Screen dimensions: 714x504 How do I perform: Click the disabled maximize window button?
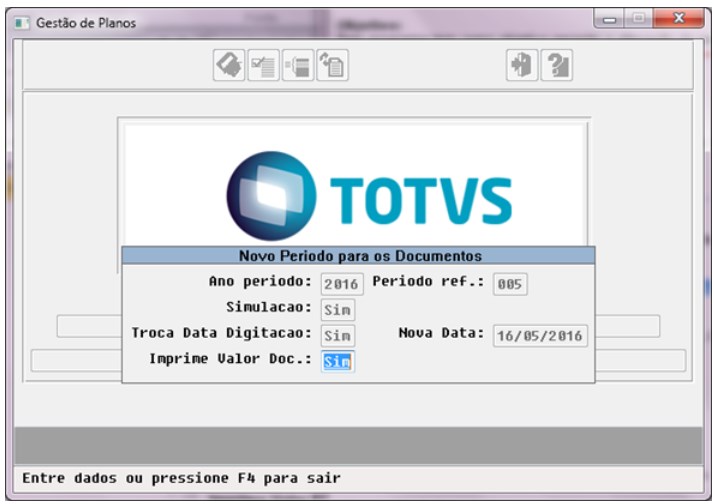coord(638,19)
